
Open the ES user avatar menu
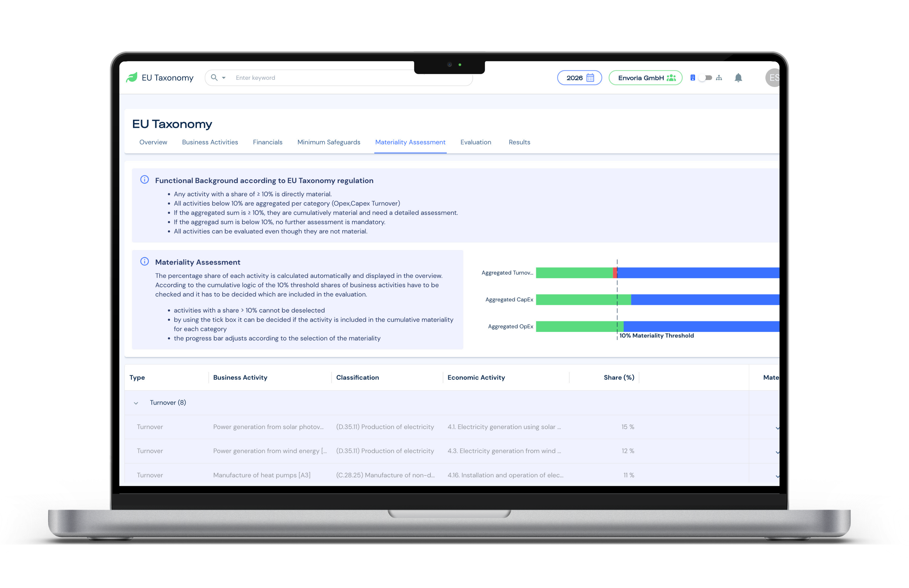coord(774,77)
